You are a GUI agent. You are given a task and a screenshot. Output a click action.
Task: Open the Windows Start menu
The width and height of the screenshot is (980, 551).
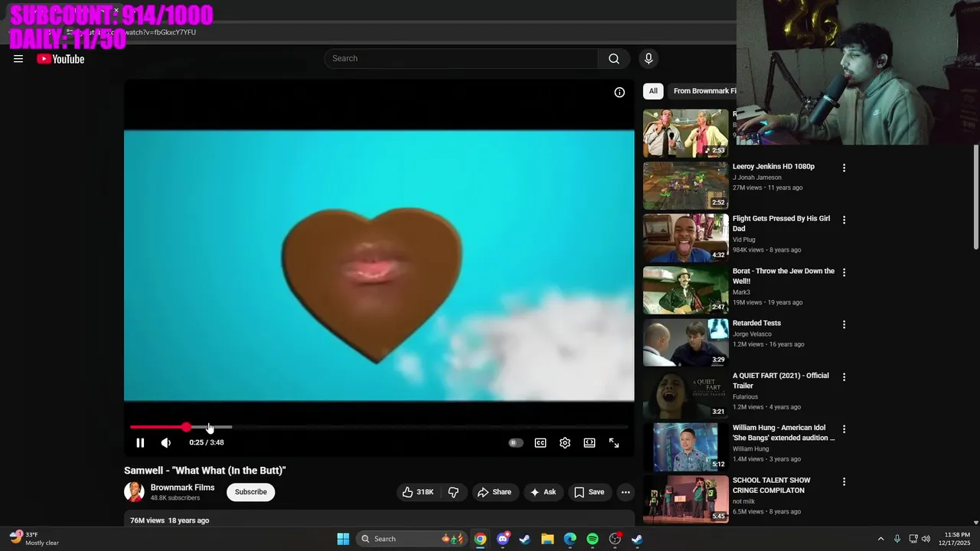[343, 539]
